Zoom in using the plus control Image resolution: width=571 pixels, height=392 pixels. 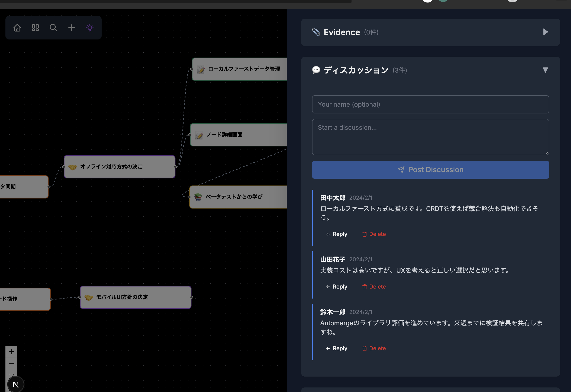tap(11, 351)
